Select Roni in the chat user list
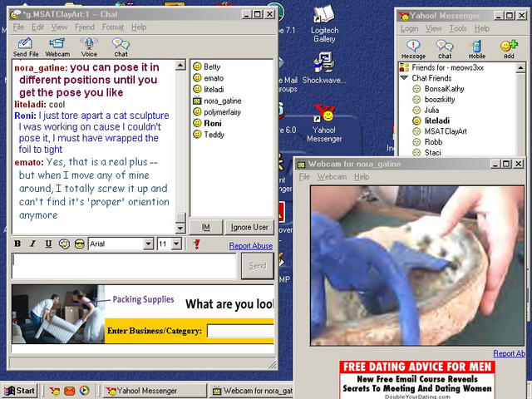 pyautogui.click(x=213, y=123)
